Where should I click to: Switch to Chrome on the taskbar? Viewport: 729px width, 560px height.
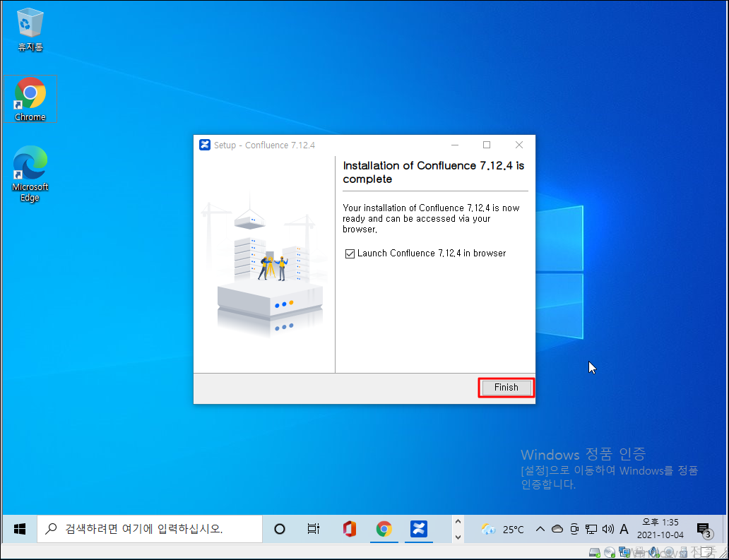point(384,529)
